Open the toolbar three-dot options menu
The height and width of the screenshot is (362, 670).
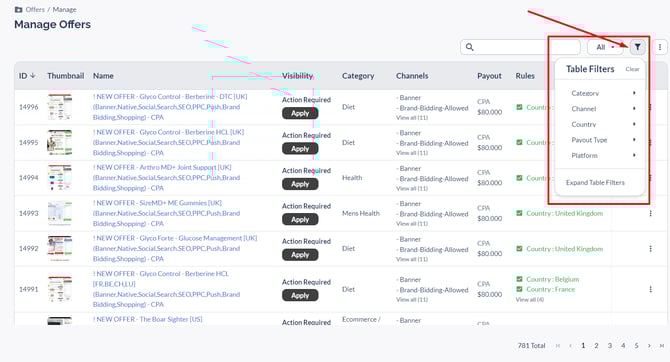point(660,47)
